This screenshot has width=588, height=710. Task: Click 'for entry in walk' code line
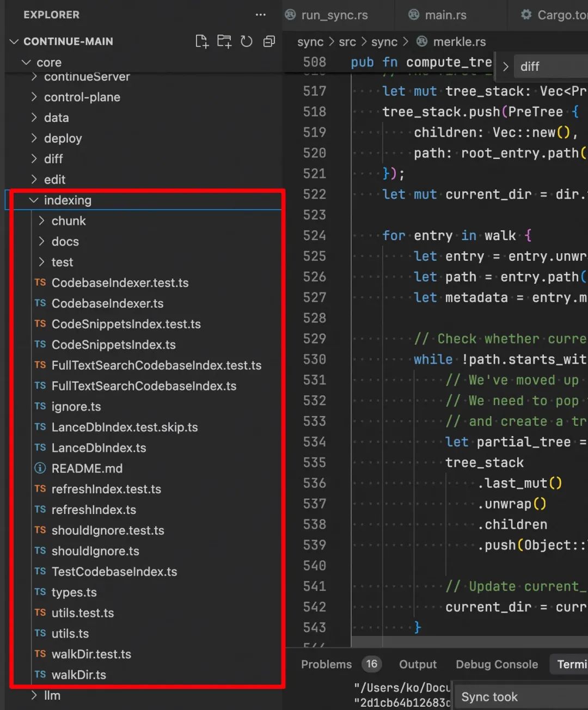coord(457,236)
